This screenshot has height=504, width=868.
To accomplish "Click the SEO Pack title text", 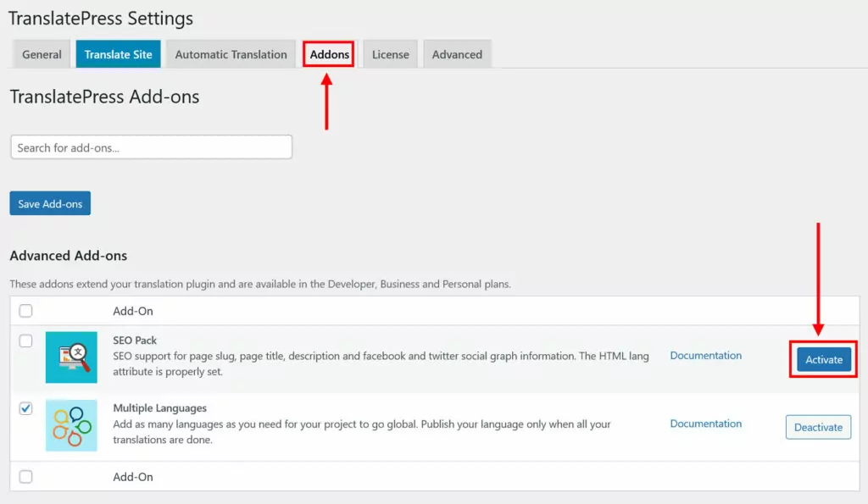I will (x=135, y=341).
